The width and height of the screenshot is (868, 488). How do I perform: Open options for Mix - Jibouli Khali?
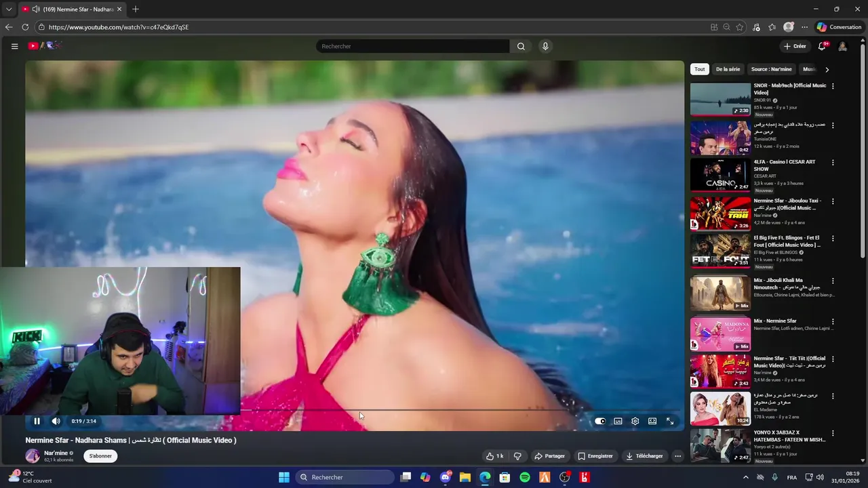point(833,281)
